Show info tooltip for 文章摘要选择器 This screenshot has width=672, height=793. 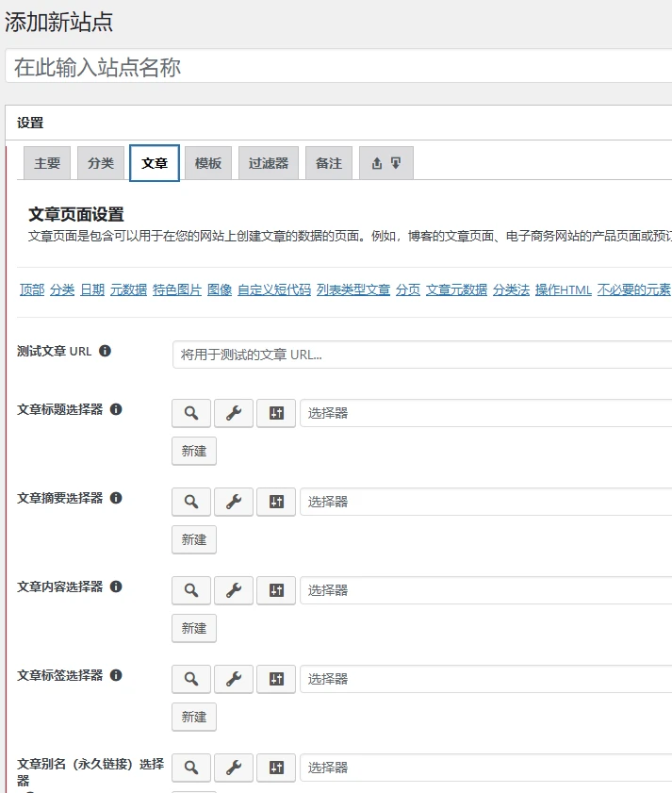pyautogui.click(x=116, y=498)
